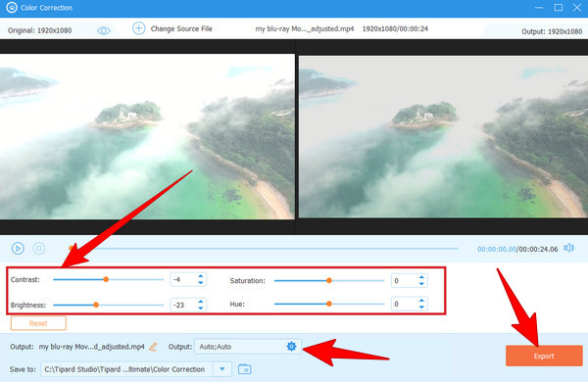Click the Change Source File plus icon
Viewport: 588px width, 382px height.
point(139,28)
